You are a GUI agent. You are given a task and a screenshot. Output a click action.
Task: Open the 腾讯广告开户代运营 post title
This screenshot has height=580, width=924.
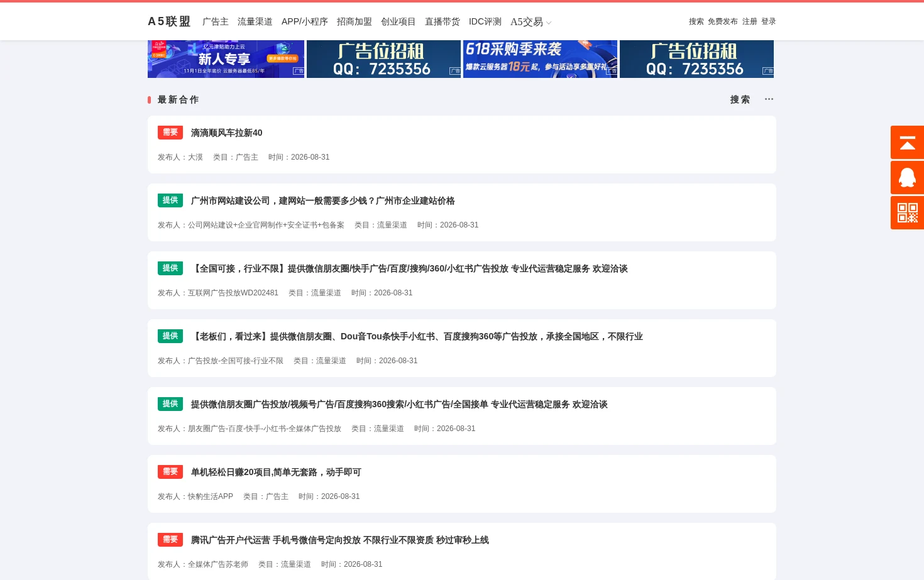coord(340,540)
